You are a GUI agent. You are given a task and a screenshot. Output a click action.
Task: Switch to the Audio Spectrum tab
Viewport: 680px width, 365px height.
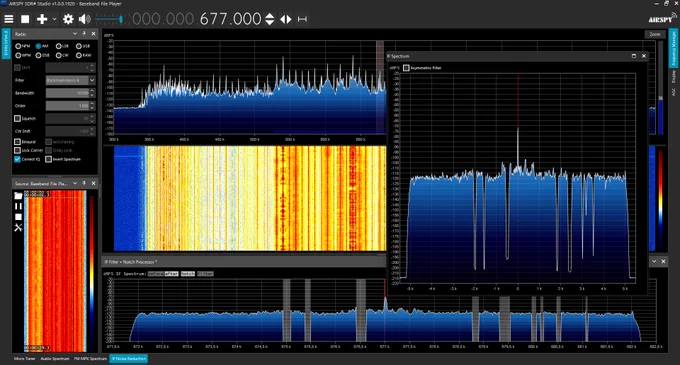(55, 358)
